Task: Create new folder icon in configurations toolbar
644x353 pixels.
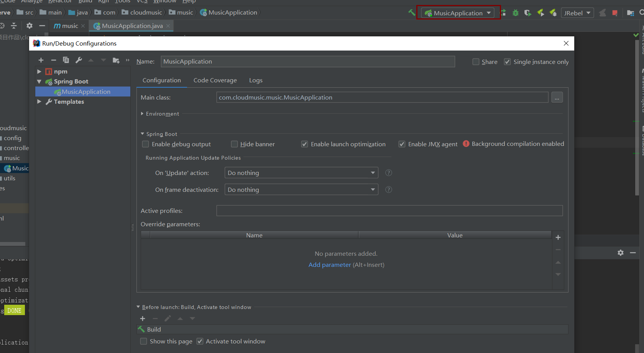Action: [x=116, y=60]
